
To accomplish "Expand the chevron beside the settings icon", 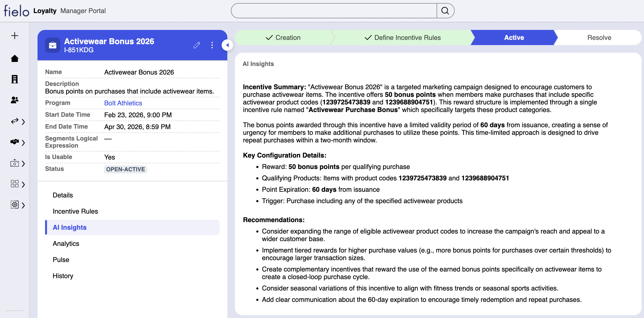I will tap(24, 205).
